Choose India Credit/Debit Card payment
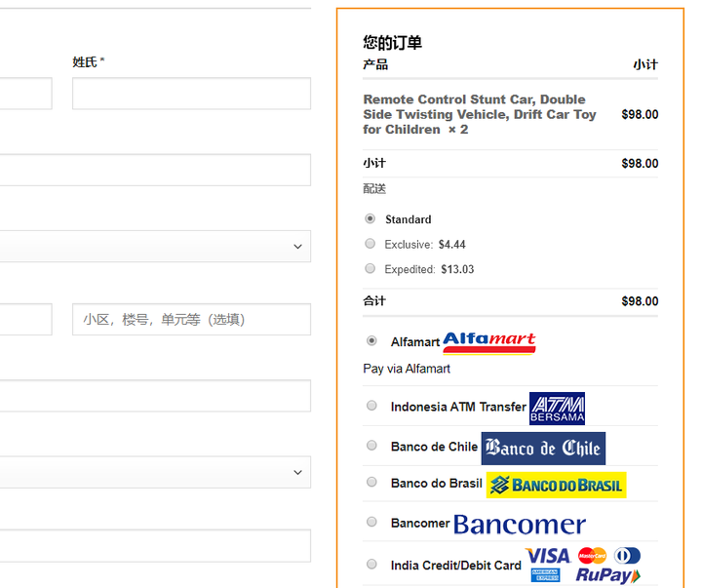702x588 pixels. click(371, 565)
